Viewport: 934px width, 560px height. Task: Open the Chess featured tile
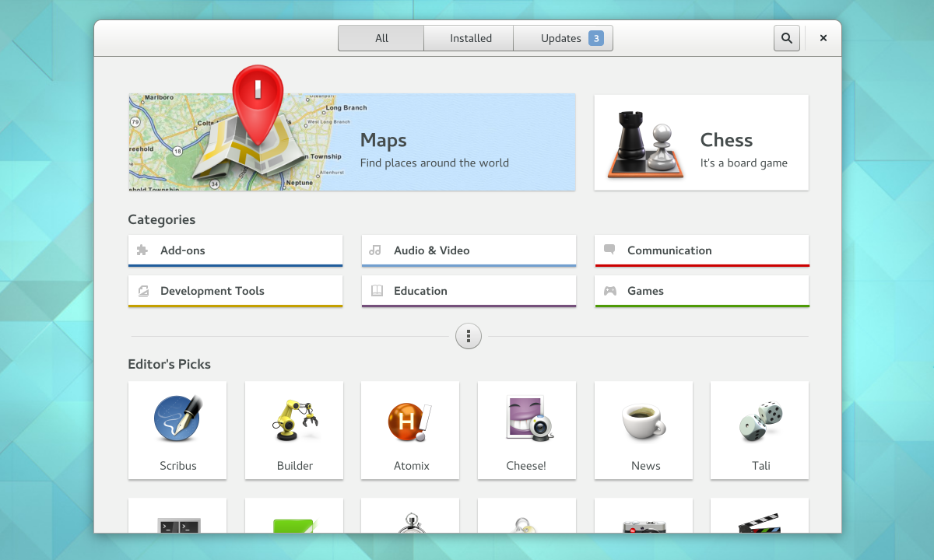(x=701, y=142)
